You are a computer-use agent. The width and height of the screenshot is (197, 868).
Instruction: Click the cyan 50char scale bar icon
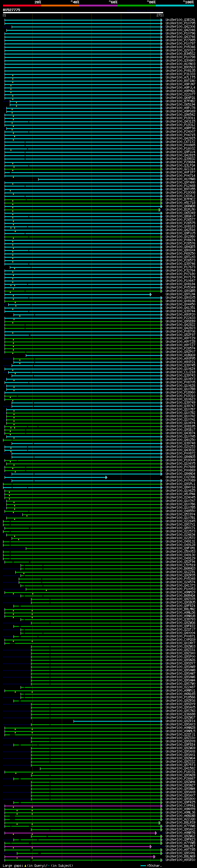(143, 866)
